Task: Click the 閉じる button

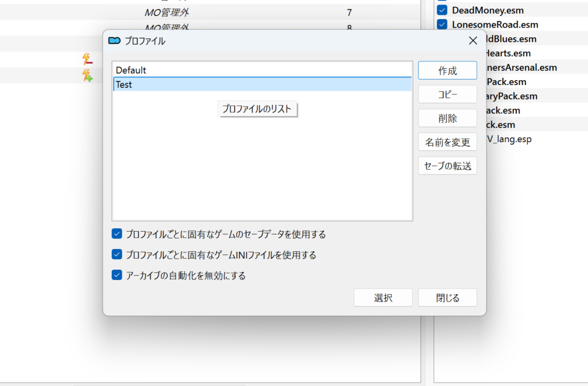Action: pos(447,298)
